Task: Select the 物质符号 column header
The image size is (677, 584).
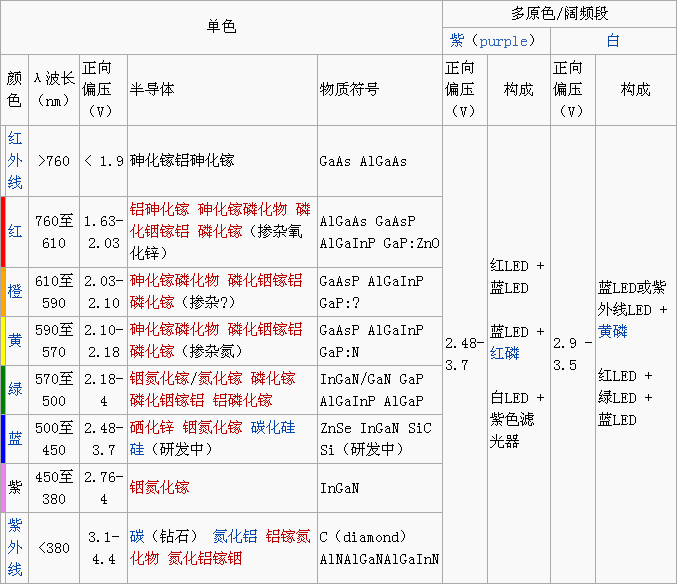Action: point(380,90)
